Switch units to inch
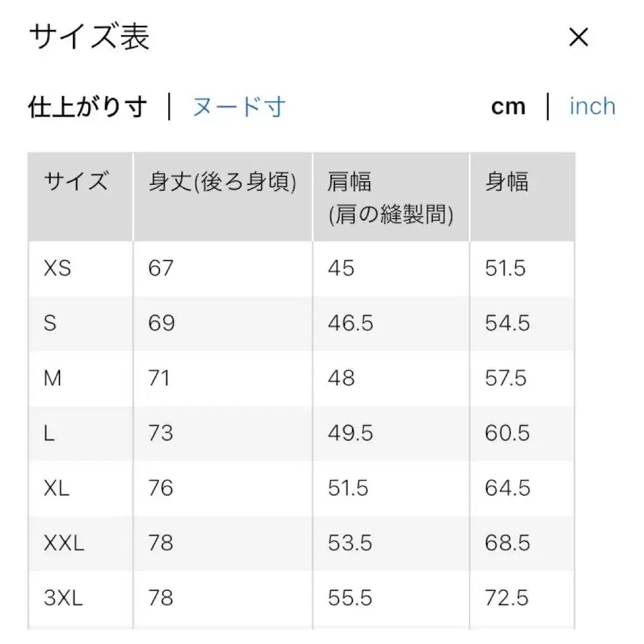The height and width of the screenshot is (644, 644). click(592, 106)
